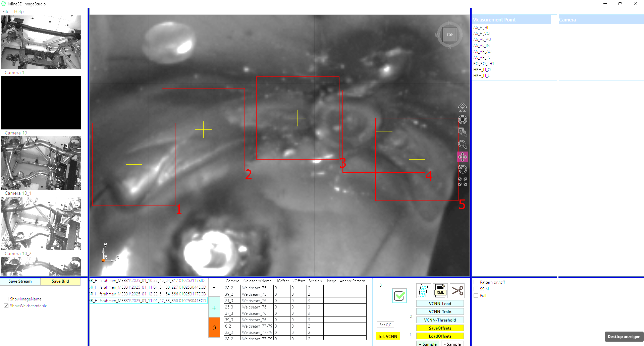
Task: Select the highlighted pan move tool
Action: pos(463,157)
